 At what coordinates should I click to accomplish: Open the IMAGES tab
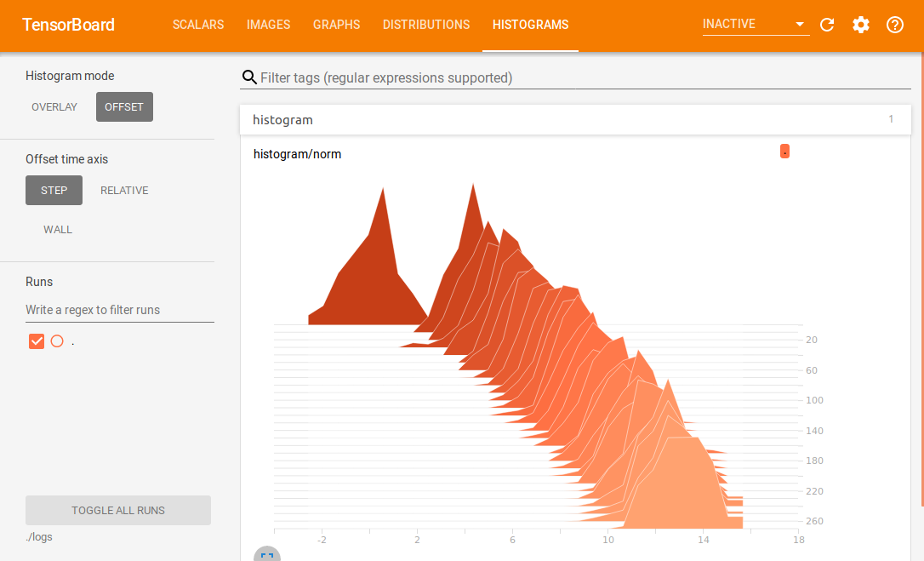pos(268,25)
